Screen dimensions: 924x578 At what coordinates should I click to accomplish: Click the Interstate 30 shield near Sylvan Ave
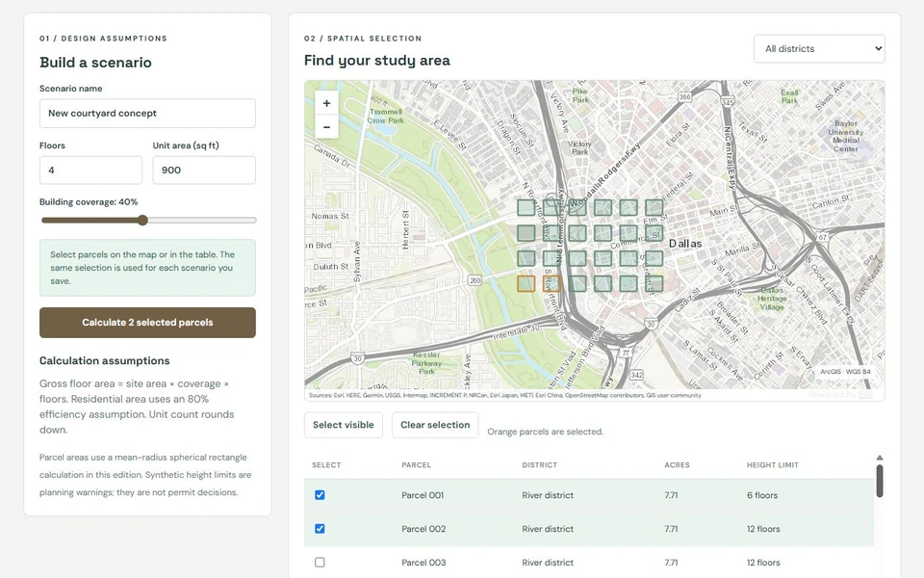coord(356,358)
